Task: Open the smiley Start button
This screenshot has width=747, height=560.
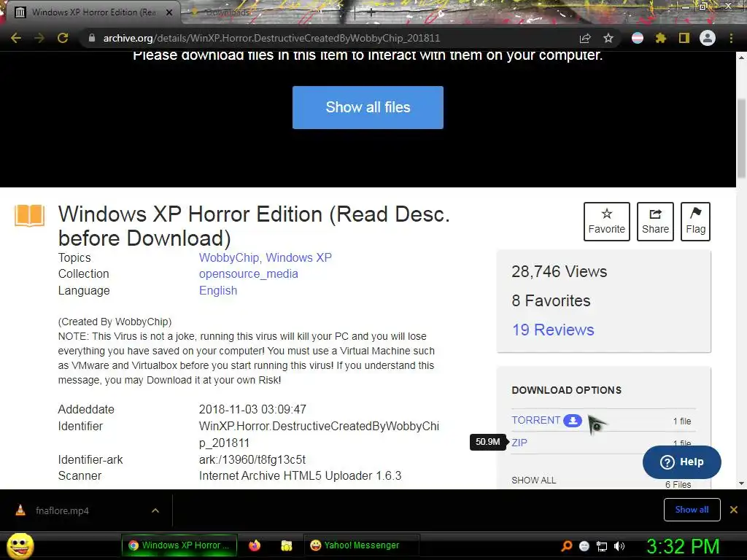Action: click(x=20, y=545)
